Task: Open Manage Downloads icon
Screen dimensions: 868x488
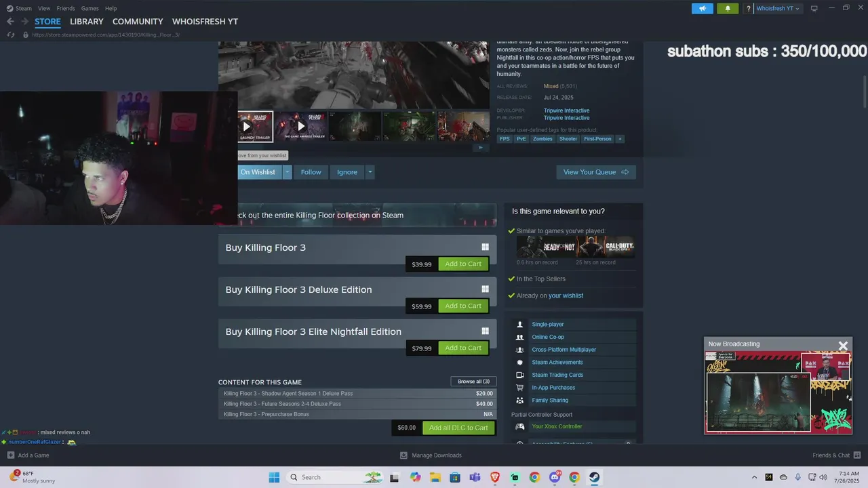Action: (x=403, y=455)
